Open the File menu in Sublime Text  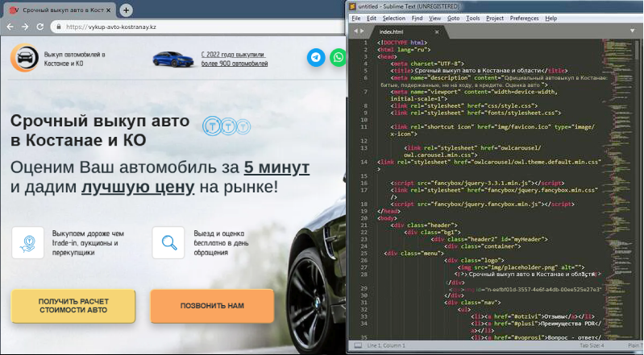pos(356,19)
